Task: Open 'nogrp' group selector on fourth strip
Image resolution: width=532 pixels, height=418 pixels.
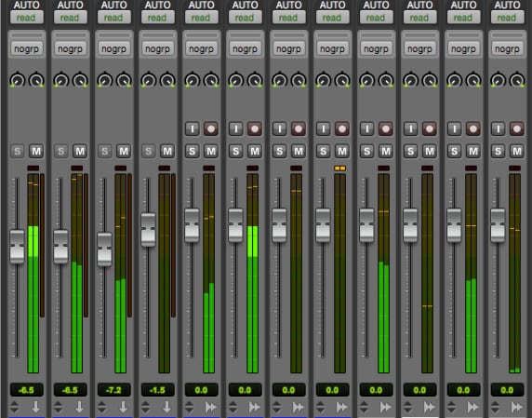Action: click(x=158, y=49)
